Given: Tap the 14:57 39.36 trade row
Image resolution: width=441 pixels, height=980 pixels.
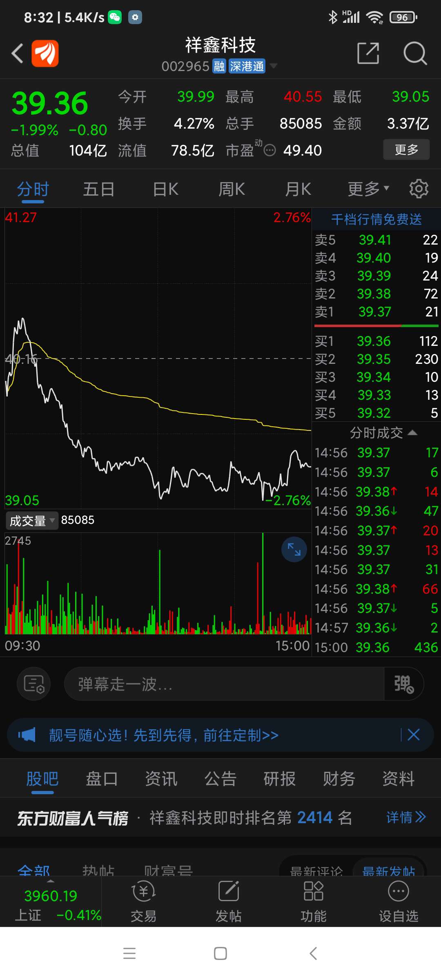Looking at the screenshot, I should 376,628.
